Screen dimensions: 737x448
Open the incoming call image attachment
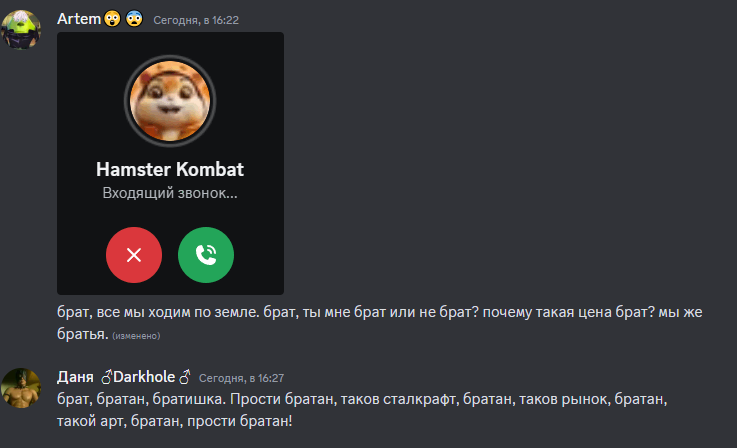click(170, 164)
